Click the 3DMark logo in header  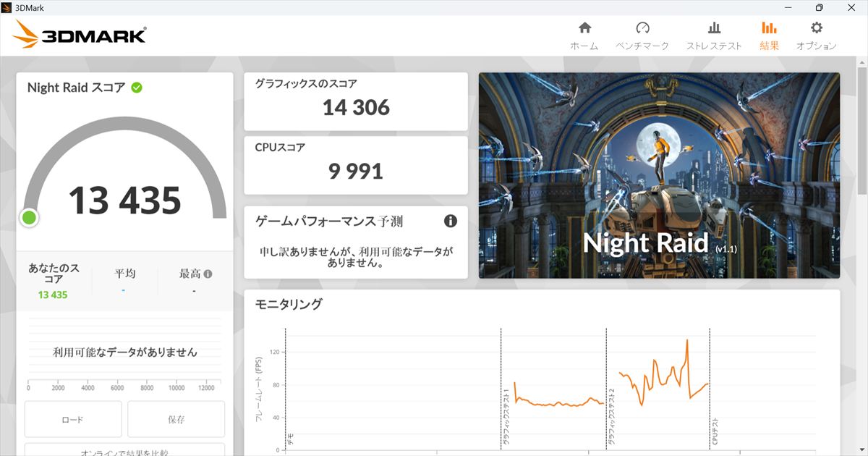(80, 34)
